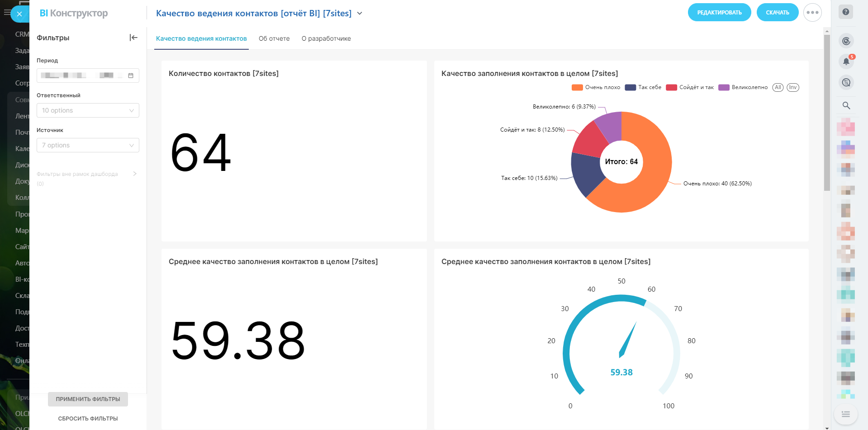The height and width of the screenshot is (430, 868).
Task: Toggle the Сойдёт и так legend series
Action: click(x=689, y=87)
